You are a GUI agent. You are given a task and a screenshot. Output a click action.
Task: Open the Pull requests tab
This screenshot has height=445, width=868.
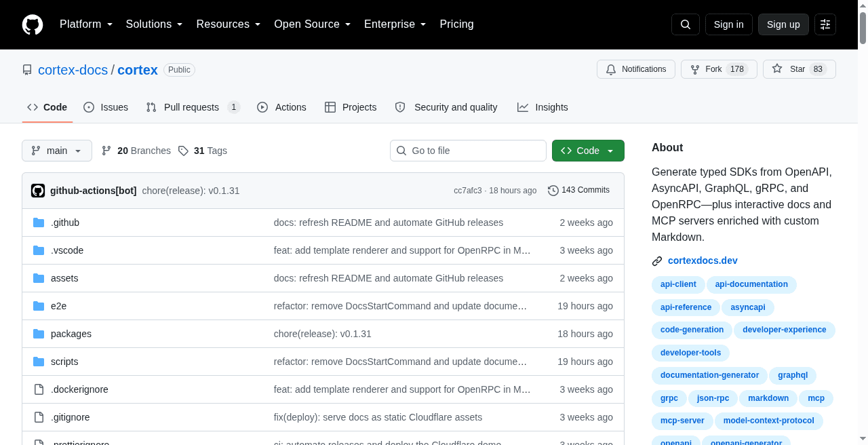point(193,107)
